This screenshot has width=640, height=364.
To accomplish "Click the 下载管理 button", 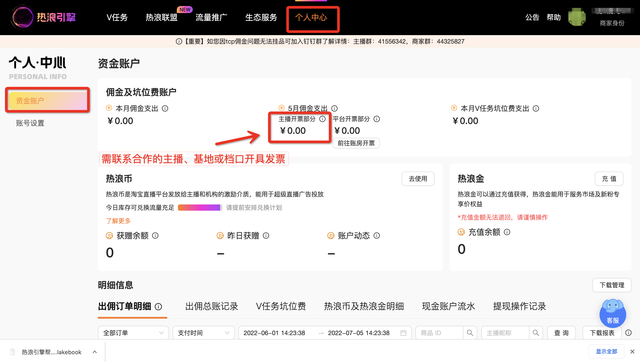I will pyautogui.click(x=612, y=285).
